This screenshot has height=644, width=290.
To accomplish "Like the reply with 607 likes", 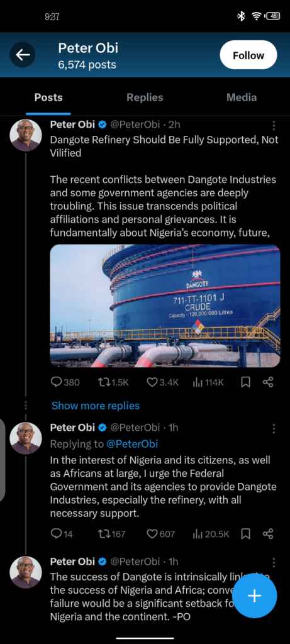I will click(x=161, y=534).
